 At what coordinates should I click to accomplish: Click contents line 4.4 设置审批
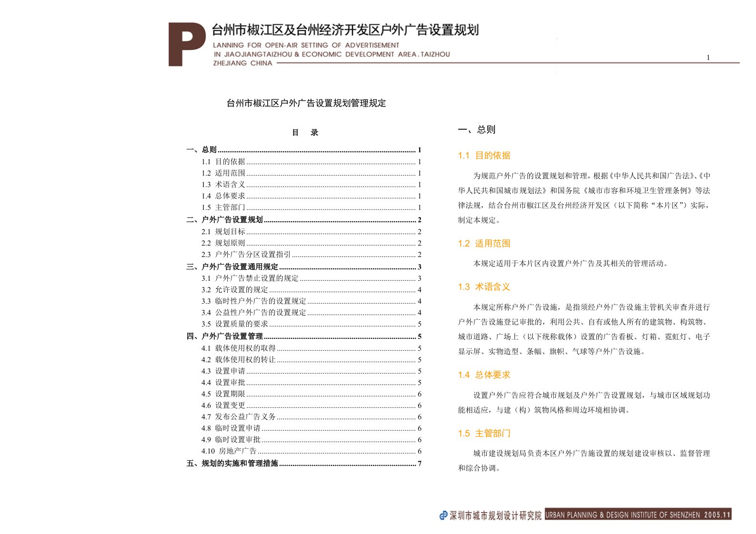coord(311,383)
